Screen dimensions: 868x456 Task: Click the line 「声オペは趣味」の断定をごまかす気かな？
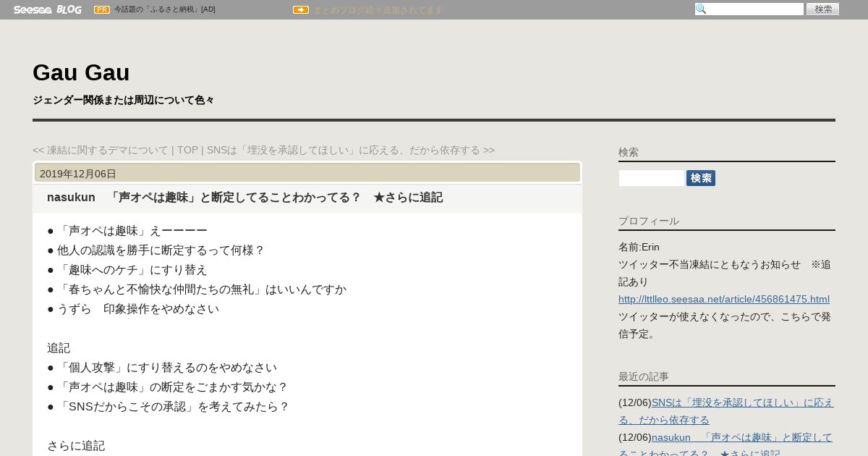pos(168,387)
